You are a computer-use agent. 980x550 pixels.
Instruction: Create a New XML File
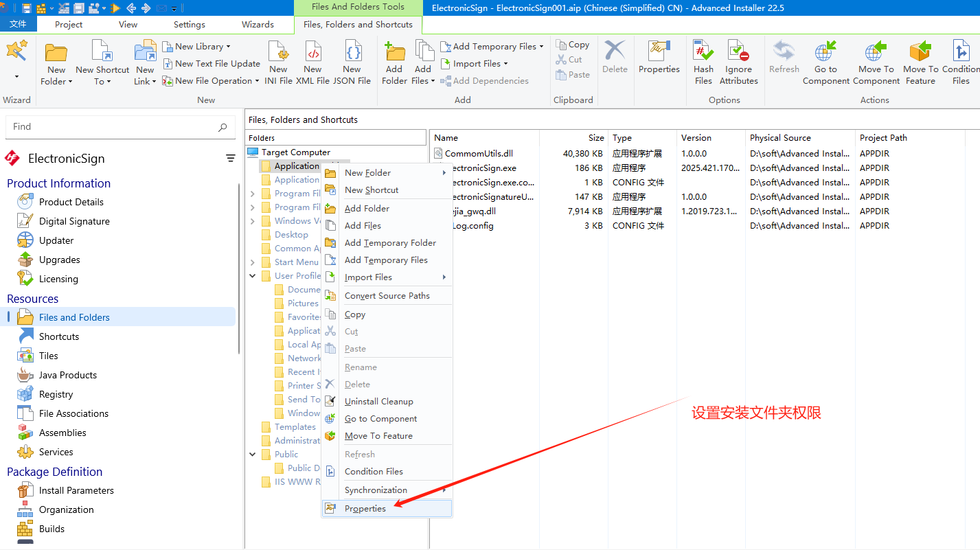[x=312, y=63]
